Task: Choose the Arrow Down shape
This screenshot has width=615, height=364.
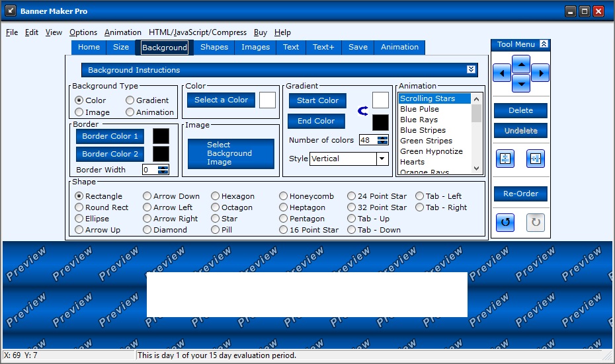Action: (x=171, y=196)
